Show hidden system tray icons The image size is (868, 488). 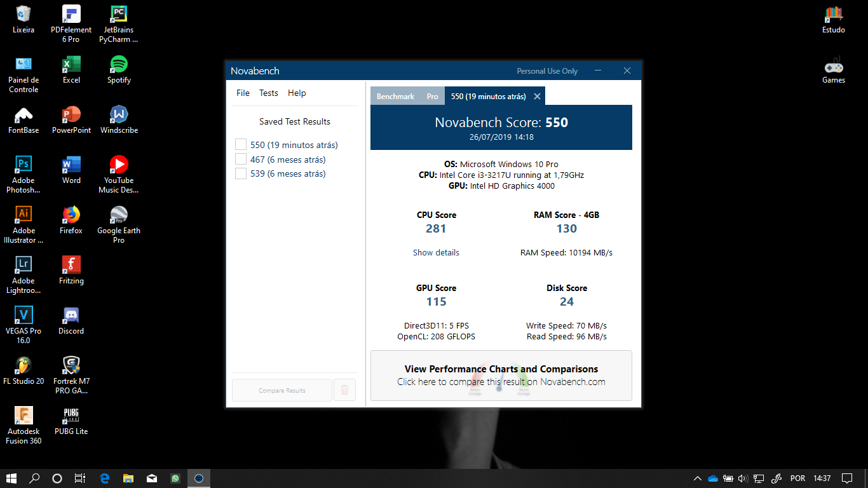tap(698, 478)
